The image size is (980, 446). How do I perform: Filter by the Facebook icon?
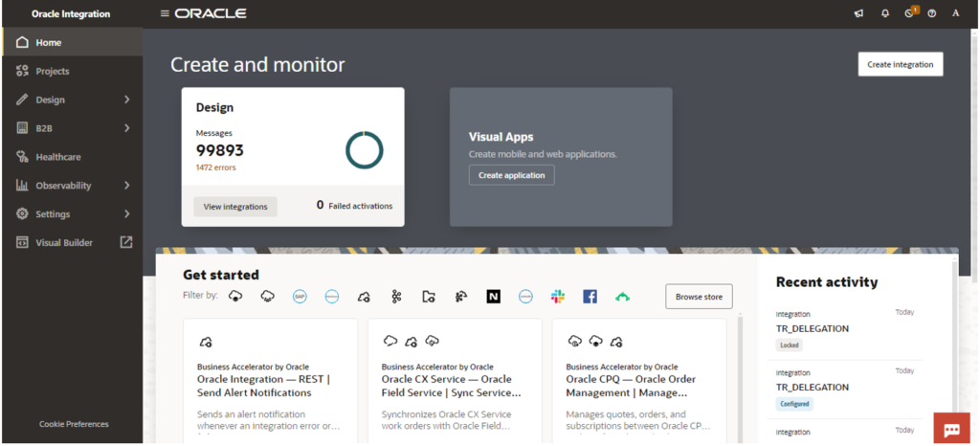click(x=590, y=297)
